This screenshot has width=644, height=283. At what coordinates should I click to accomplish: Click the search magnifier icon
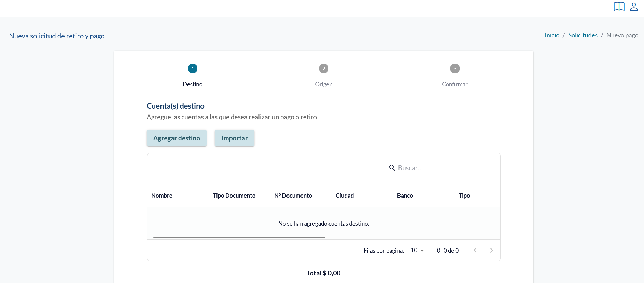coord(392,168)
